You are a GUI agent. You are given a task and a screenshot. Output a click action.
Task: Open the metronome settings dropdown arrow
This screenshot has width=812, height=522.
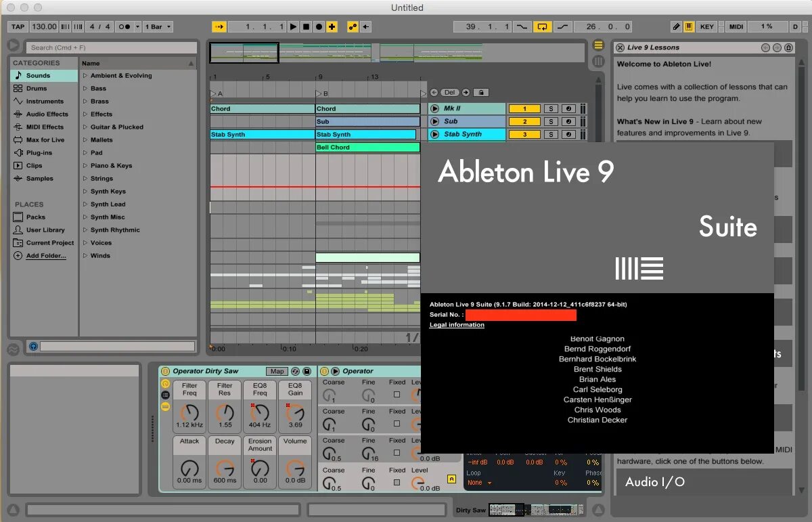137,26
